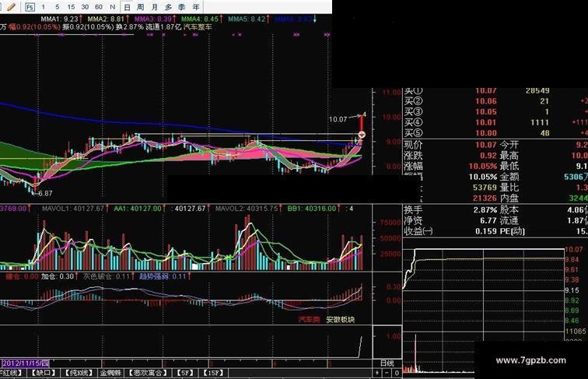The image size is (588, 379).
Task: Click the plus zoom-in button
Action: pos(377,373)
